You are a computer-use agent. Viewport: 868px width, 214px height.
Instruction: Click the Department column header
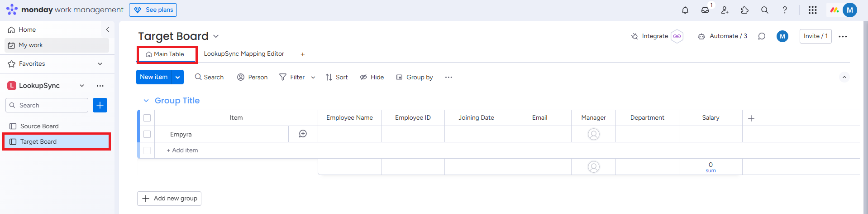point(647,118)
